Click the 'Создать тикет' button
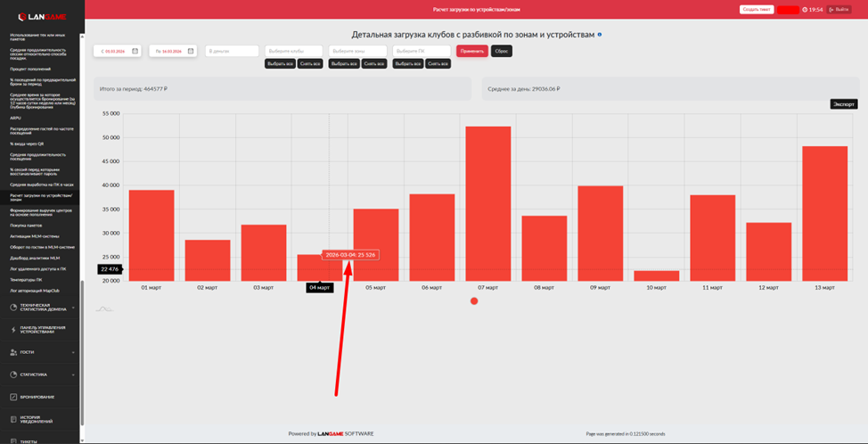The image size is (868, 444). pos(756,10)
